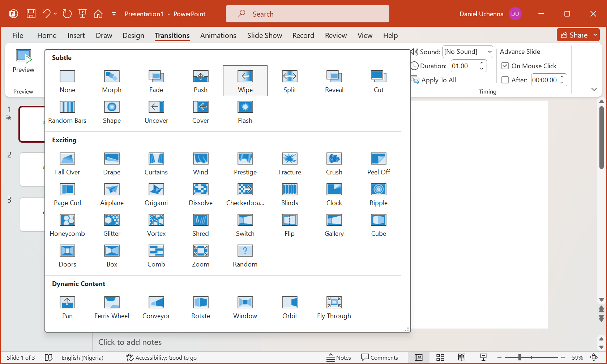The image size is (607, 364).
Task: Switch to the Animations tab
Action: coord(218,35)
